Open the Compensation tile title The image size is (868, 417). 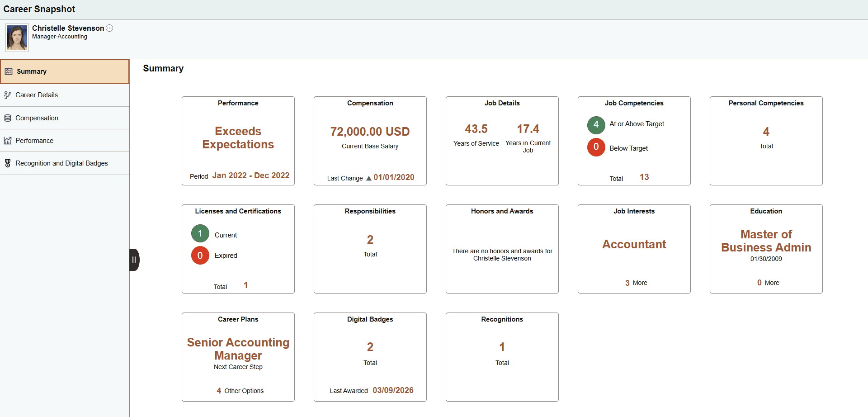pyautogui.click(x=370, y=103)
